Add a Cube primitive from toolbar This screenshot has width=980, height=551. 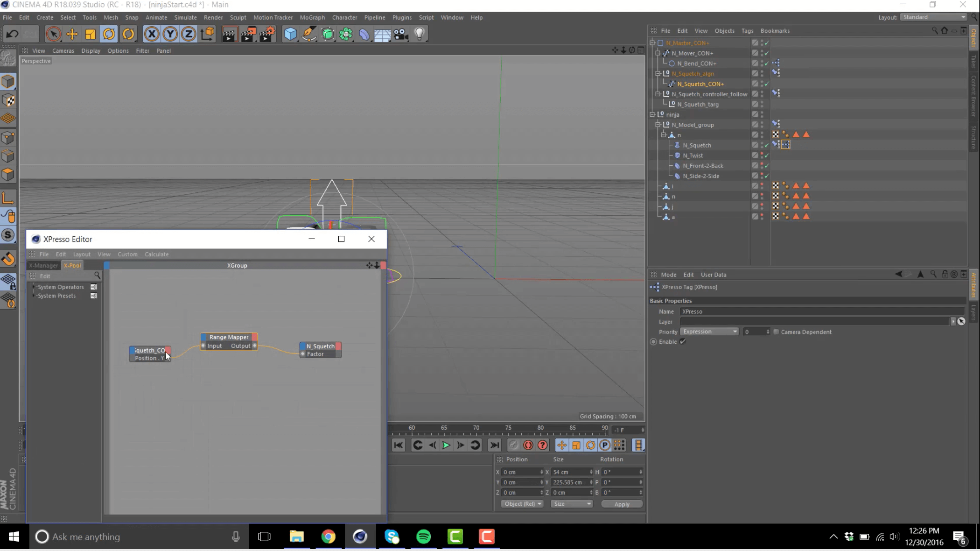[290, 34]
